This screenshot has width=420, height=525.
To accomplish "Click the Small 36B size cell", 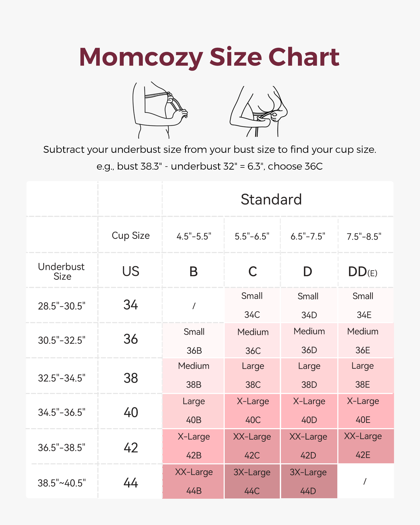I will click(x=194, y=341).
